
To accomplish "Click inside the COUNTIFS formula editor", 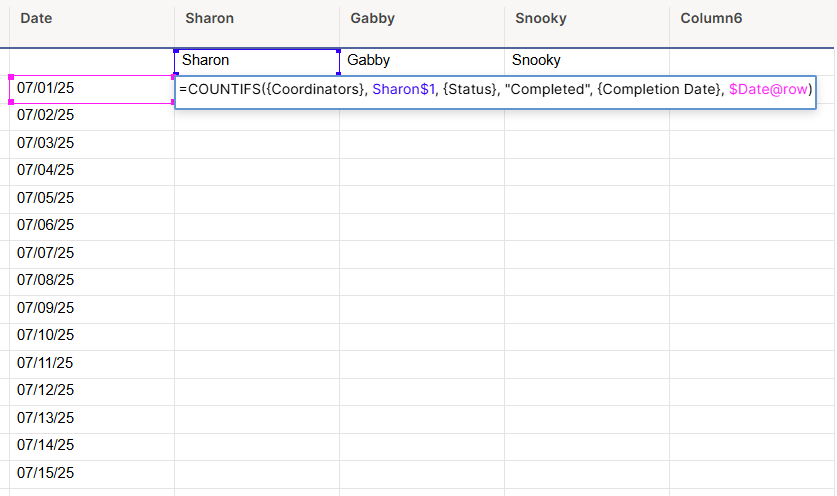I will click(x=495, y=92).
